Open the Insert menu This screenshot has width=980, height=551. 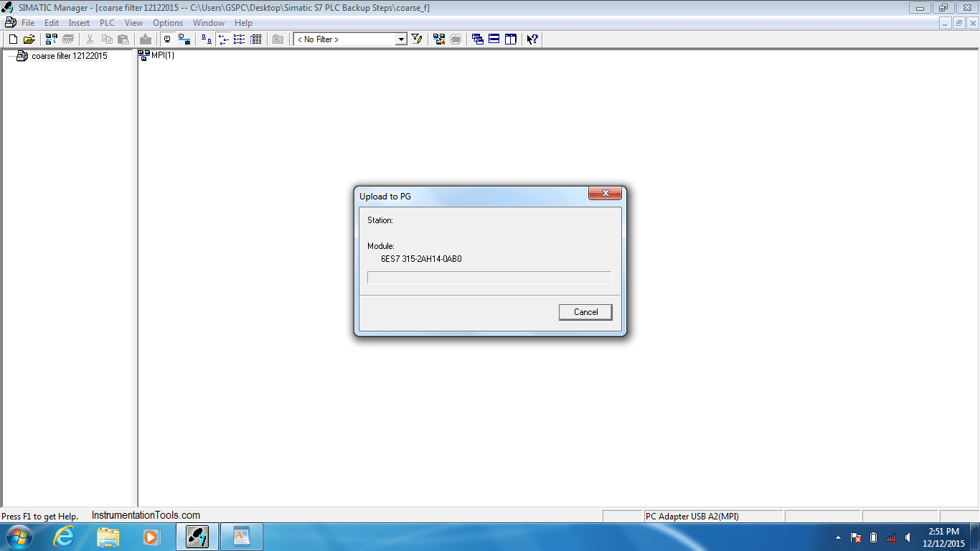(79, 23)
